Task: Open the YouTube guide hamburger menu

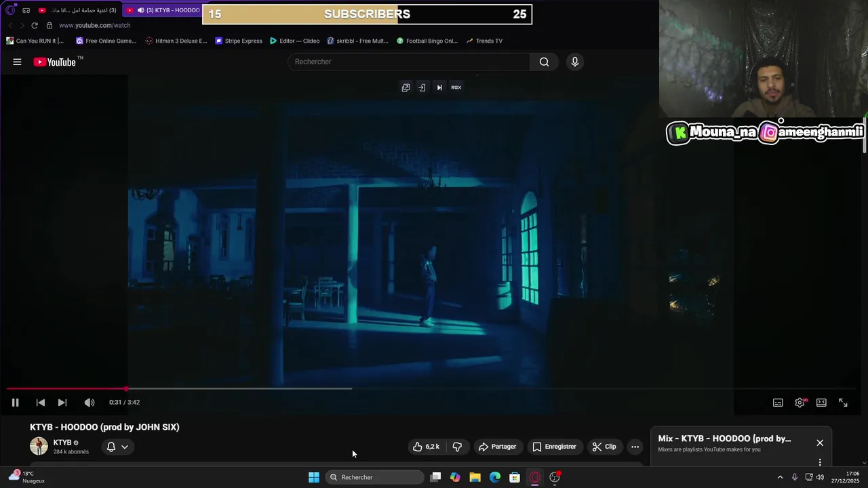Action: point(17,62)
